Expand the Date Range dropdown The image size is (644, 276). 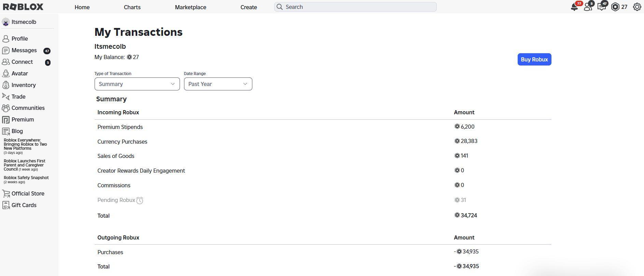[218, 84]
